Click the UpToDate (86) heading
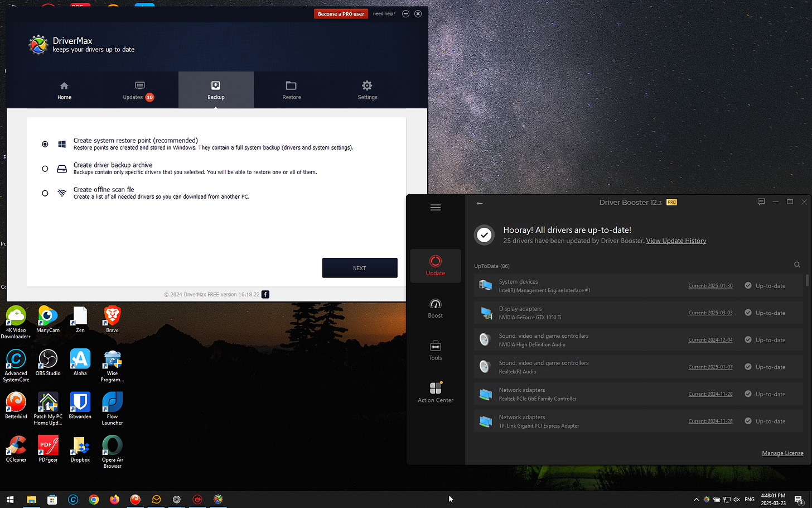 coord(491,266)
